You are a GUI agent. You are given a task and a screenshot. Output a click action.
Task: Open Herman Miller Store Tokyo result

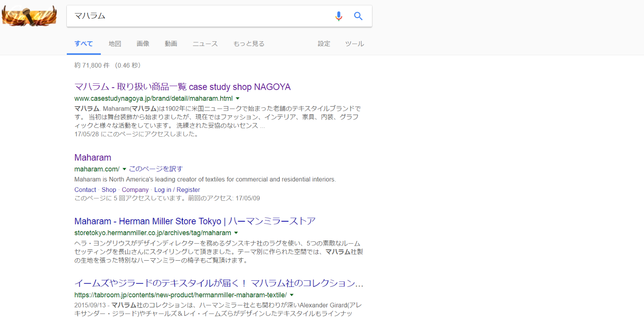[195, 221]
